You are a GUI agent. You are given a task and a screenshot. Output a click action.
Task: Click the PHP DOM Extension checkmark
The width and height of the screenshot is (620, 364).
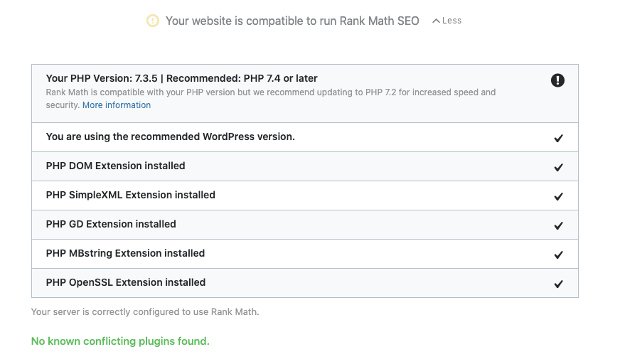pos(559,167)
